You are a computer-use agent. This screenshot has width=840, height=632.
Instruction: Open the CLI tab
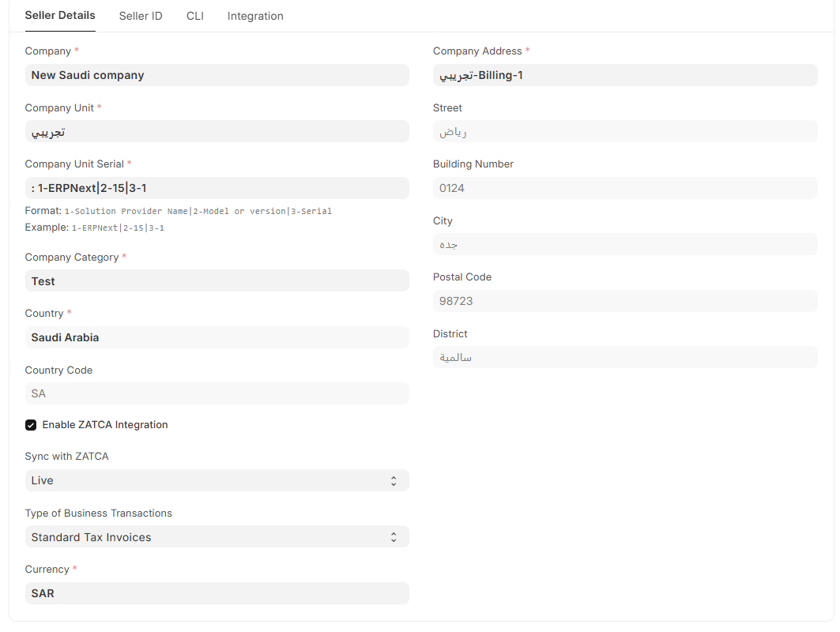(195, 16)
